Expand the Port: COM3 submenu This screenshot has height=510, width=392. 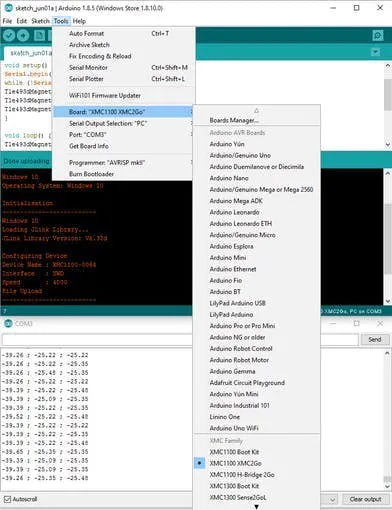[x=123, y=135]
